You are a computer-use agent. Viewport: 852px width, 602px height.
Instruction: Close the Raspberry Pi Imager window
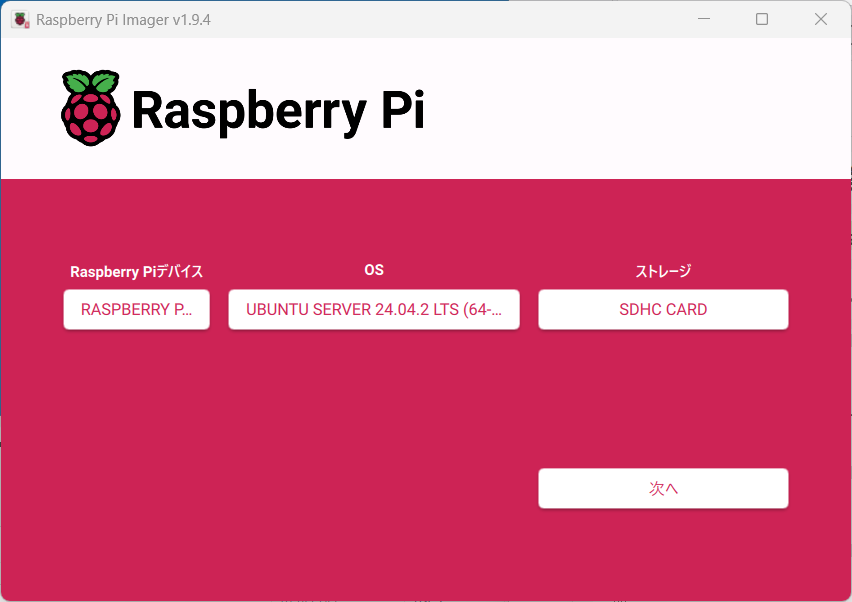[x=820, y=19]
